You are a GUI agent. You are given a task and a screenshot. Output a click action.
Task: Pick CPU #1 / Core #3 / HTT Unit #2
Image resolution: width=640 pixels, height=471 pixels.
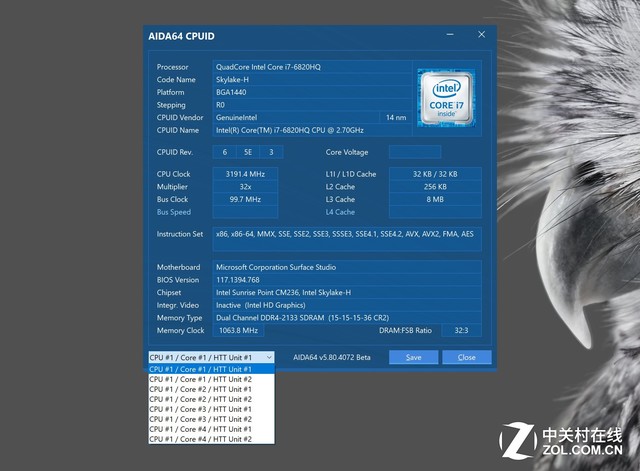coord(211,419)
